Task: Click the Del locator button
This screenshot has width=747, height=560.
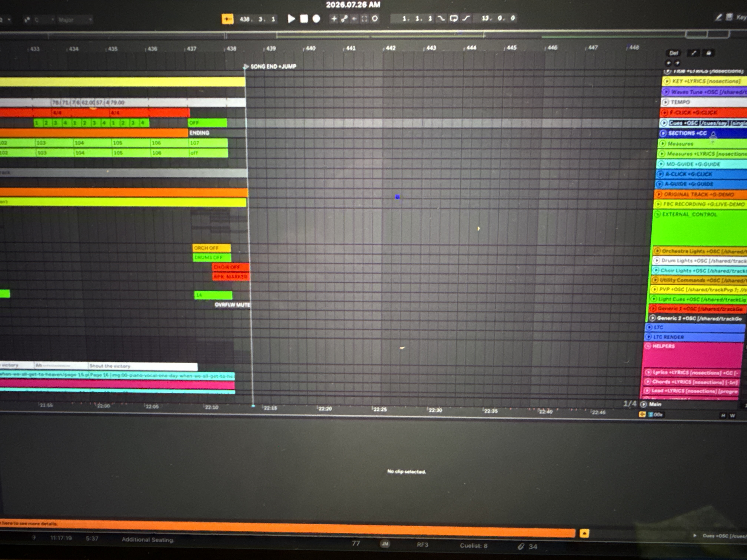Action: tap(673, 53)
